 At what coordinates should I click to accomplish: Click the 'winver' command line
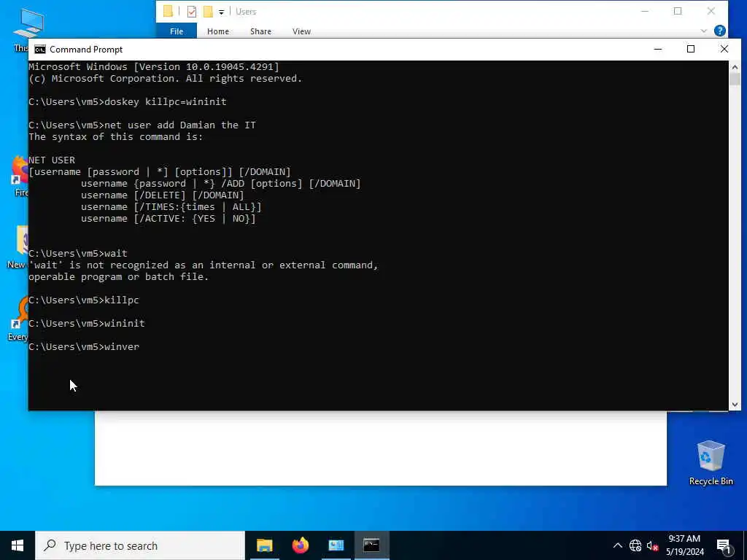pos(84,346)
